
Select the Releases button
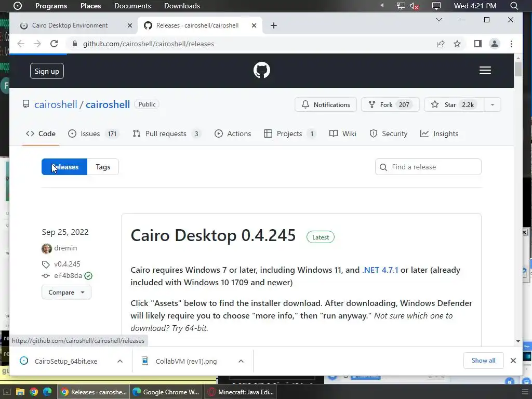pos(64,167)
